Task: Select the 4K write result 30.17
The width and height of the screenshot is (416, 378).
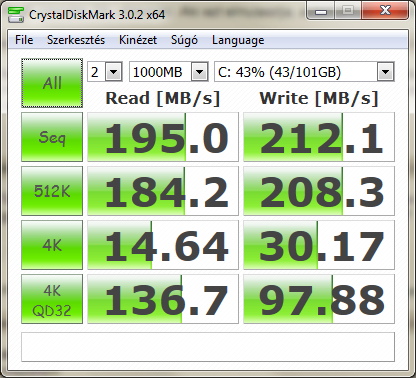Action: click(x=319, y=245)
